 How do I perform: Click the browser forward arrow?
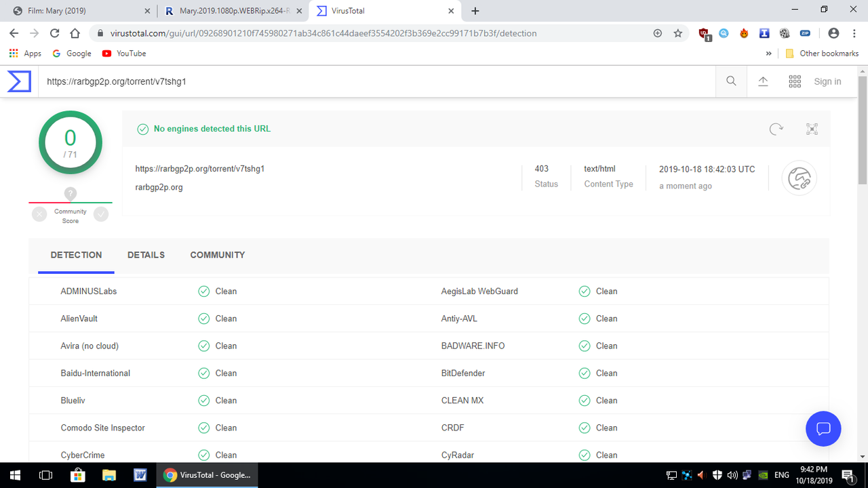point(35,33)
